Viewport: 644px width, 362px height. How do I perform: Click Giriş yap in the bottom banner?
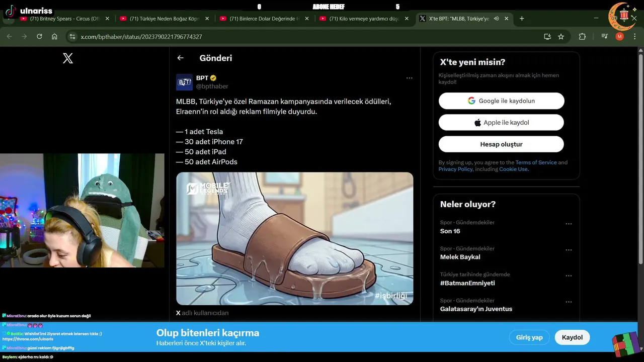click(529, 337)
